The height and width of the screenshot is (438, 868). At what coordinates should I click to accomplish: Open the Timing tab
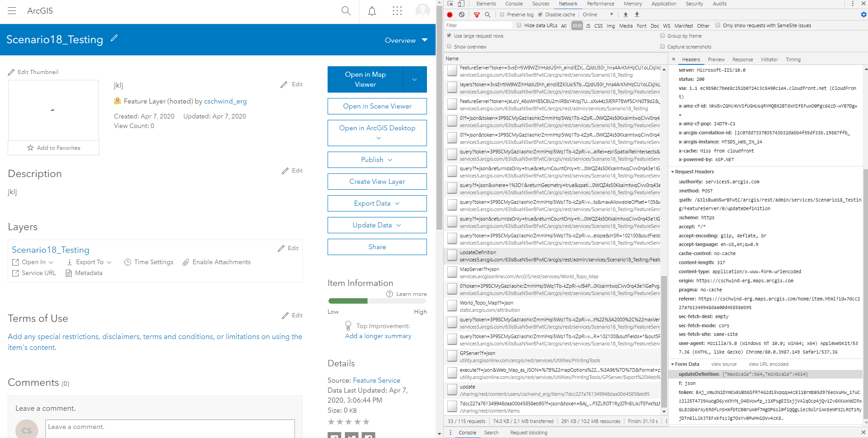point(793,59)
